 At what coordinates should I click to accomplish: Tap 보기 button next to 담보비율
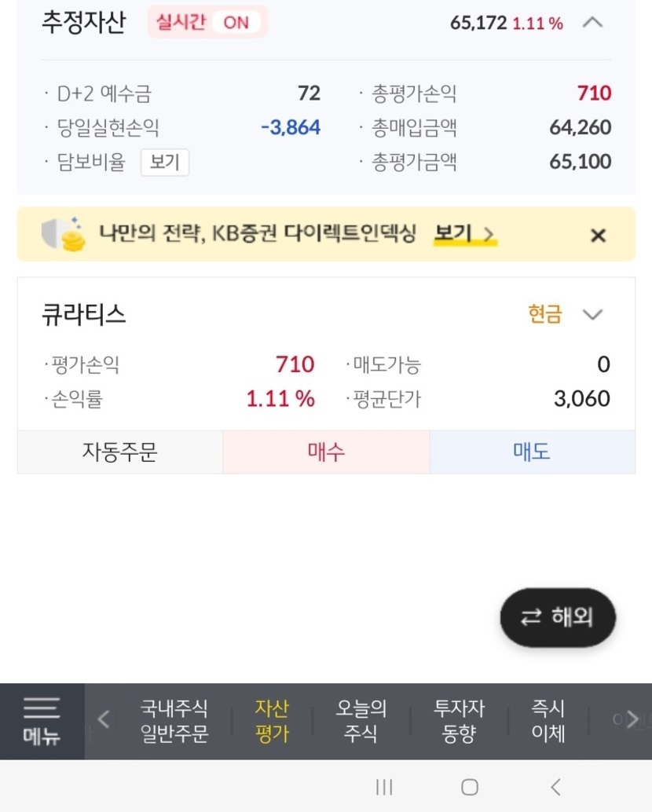[165, 163]
